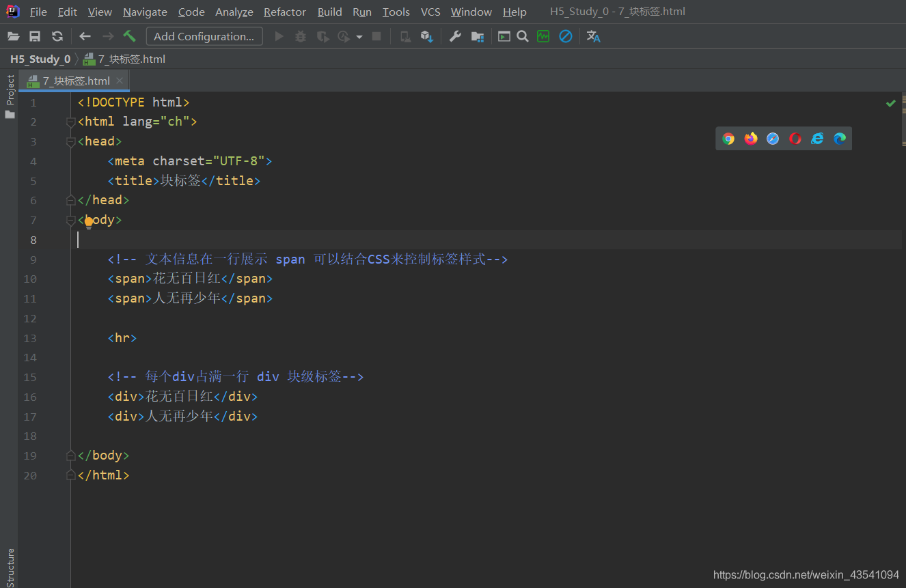Screen dimensions: 906x588
Task: Click 7_块标签.html in the breadcrumb bar
Action: (124, 59)
